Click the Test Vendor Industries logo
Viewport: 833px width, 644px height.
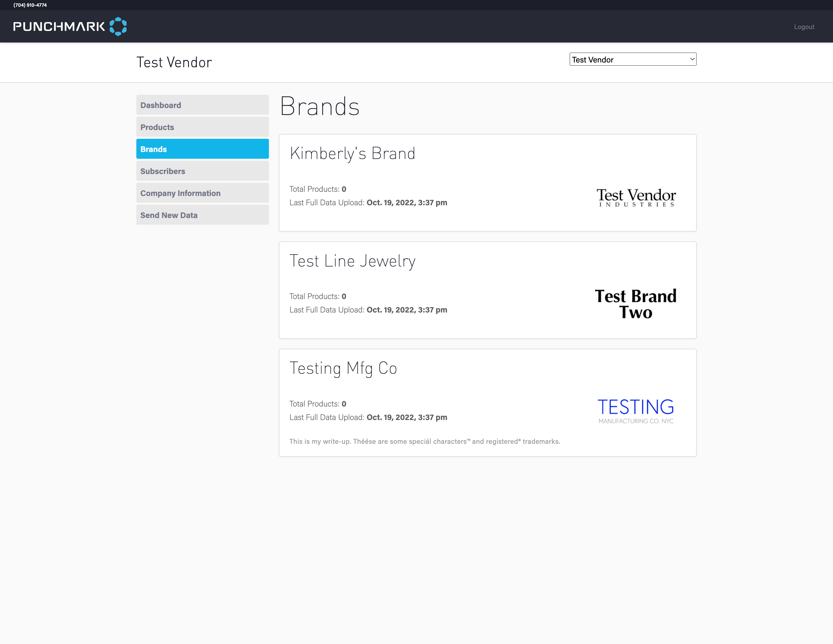tap(636, 197)
